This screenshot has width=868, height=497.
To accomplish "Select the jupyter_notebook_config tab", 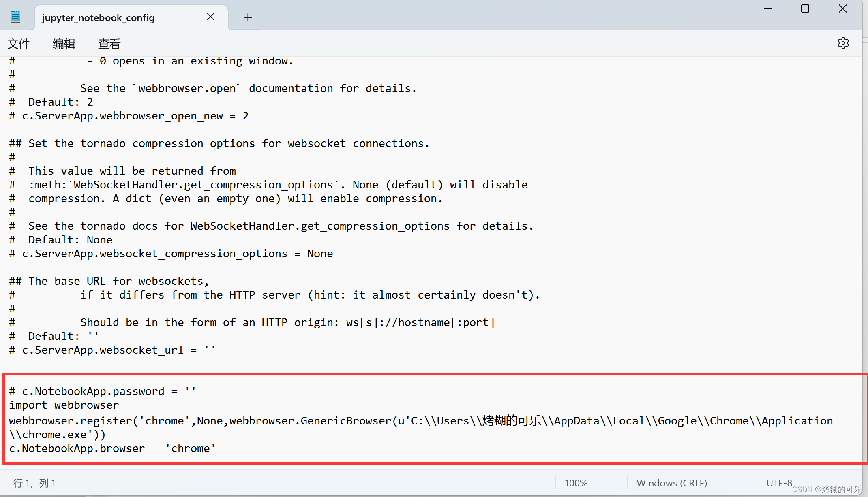I will coord(98,18).
